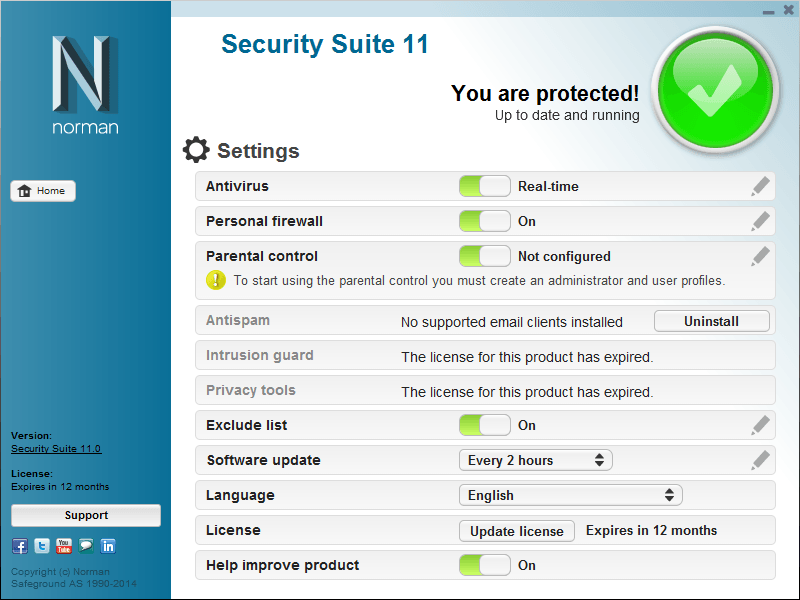Toggle the Antivirus real-time switch
This screenshot has height=600, width=800.
coord(484,186)
